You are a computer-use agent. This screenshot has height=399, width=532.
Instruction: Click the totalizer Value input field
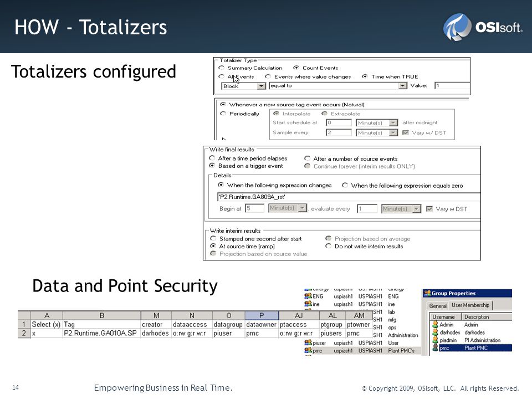452,85
